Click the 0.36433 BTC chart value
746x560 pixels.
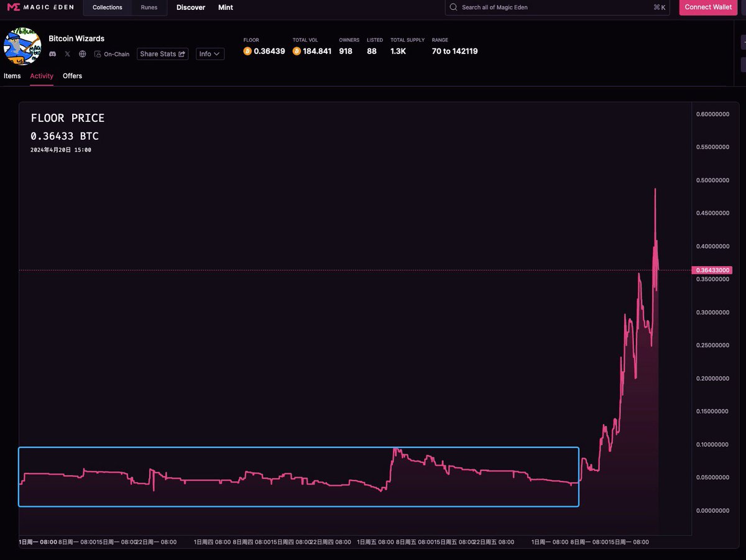tap(65, 136)
